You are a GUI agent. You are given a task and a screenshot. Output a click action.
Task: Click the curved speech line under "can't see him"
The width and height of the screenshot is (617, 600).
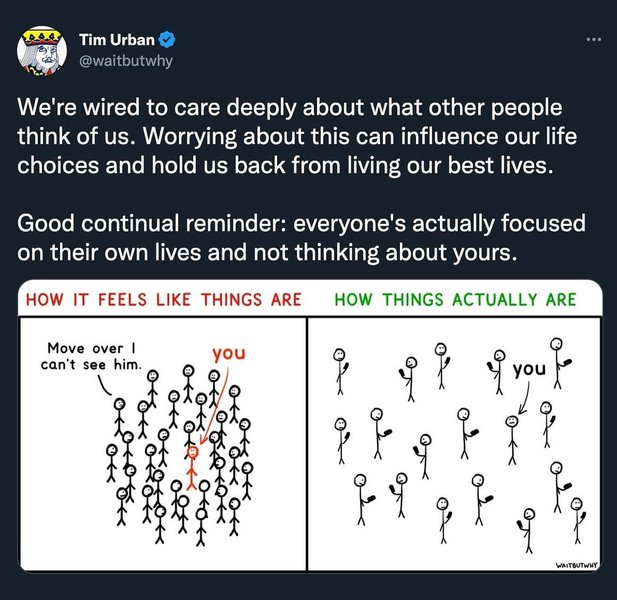104,392
